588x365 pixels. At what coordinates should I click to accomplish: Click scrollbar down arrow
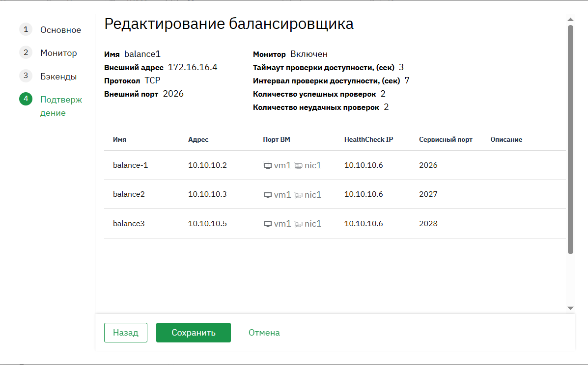point(570,308)
